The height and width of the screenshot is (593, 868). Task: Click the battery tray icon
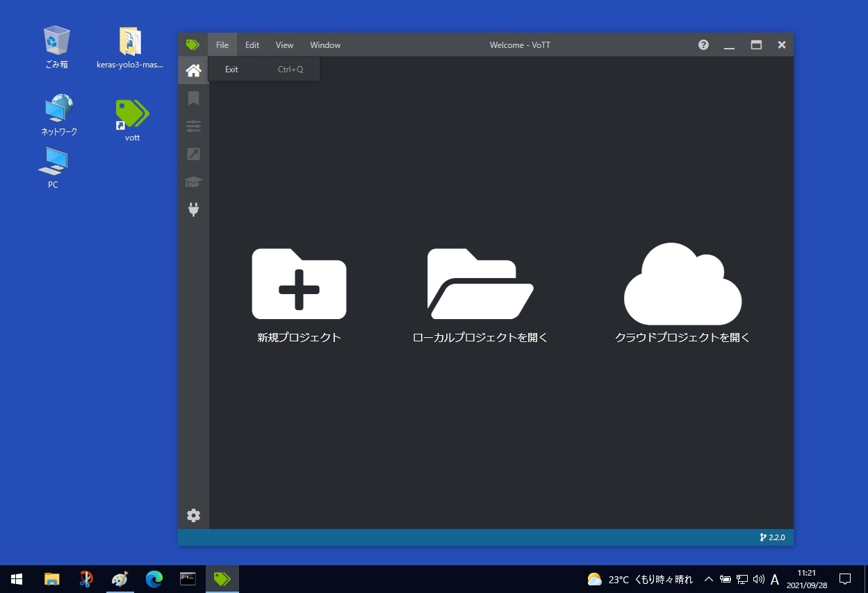[726, 579]
